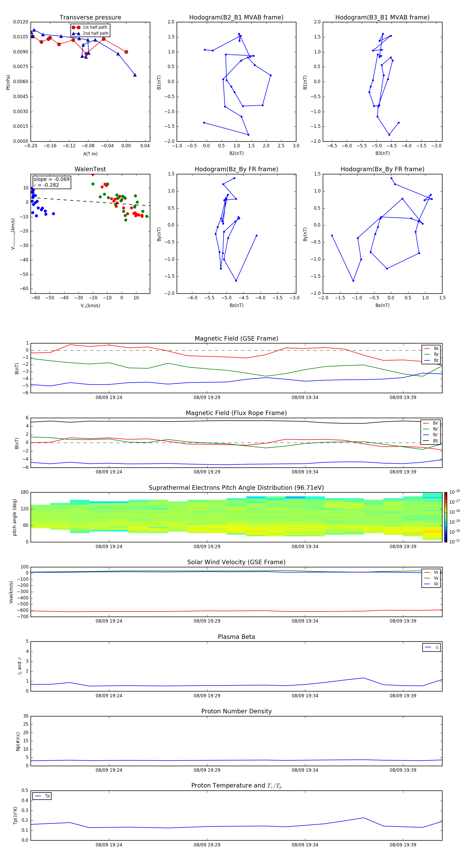Viewport: 473px width, 868px height.
Task: Click '08/09 19:34' tick under Proton Number Density
Action: tap(305, 770)
